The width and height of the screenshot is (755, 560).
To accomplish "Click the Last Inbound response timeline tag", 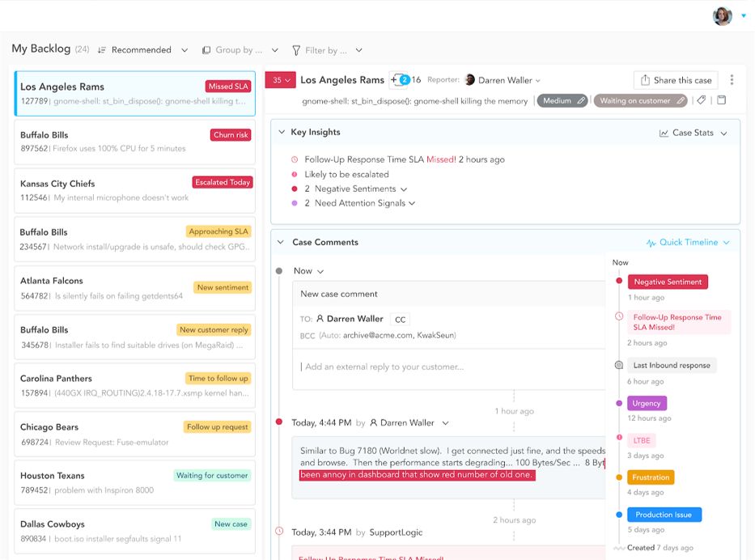I will click(x=672, y=366).
